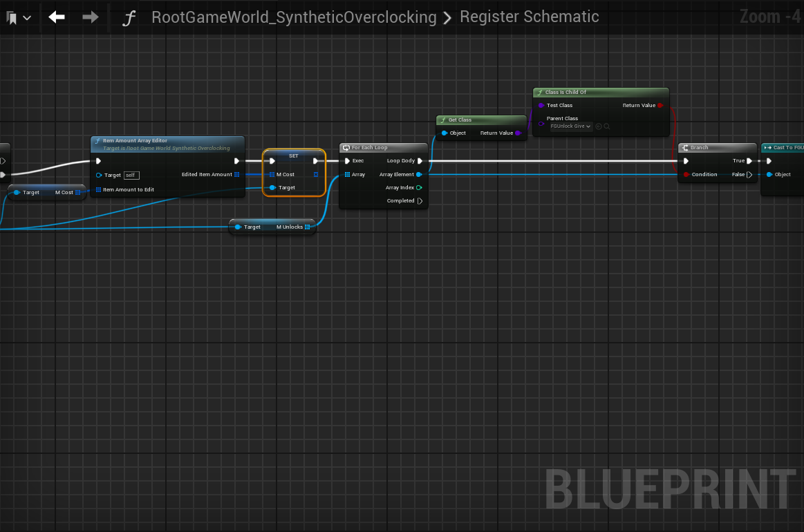
Task: Click the Completed exec pin
Action: (420, 201)
